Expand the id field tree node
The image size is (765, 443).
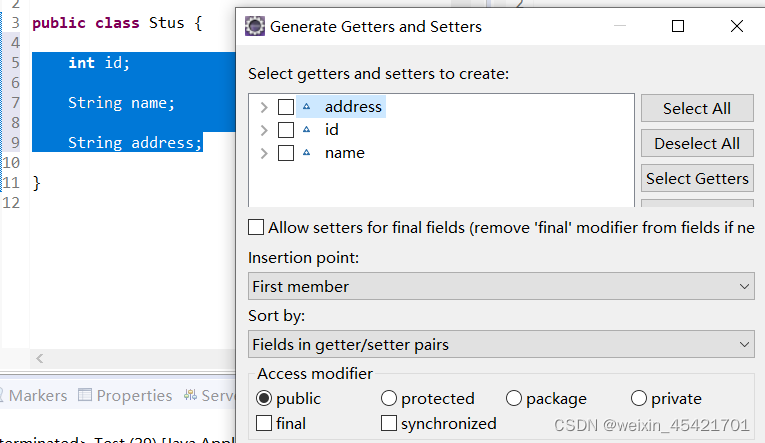264,130
